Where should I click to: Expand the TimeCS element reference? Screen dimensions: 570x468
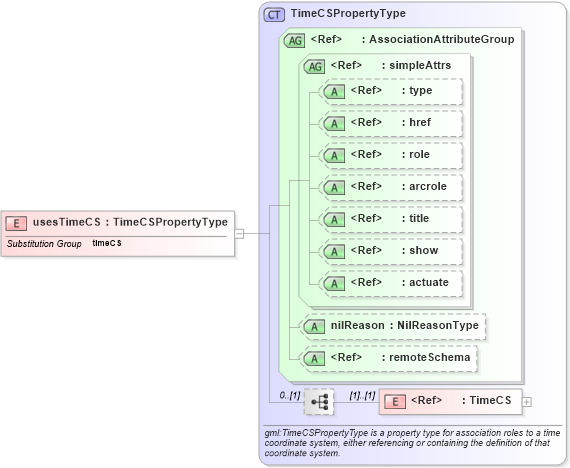pos(527,402)
